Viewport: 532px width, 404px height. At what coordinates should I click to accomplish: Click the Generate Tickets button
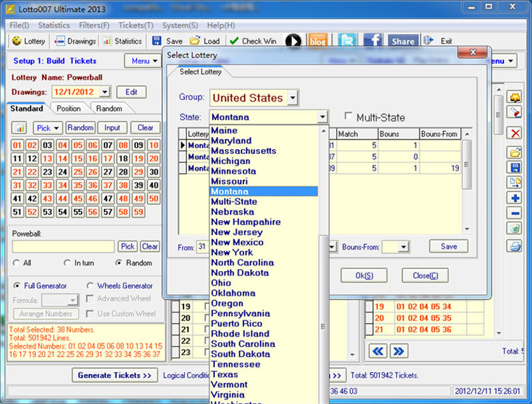click(115, 375)
